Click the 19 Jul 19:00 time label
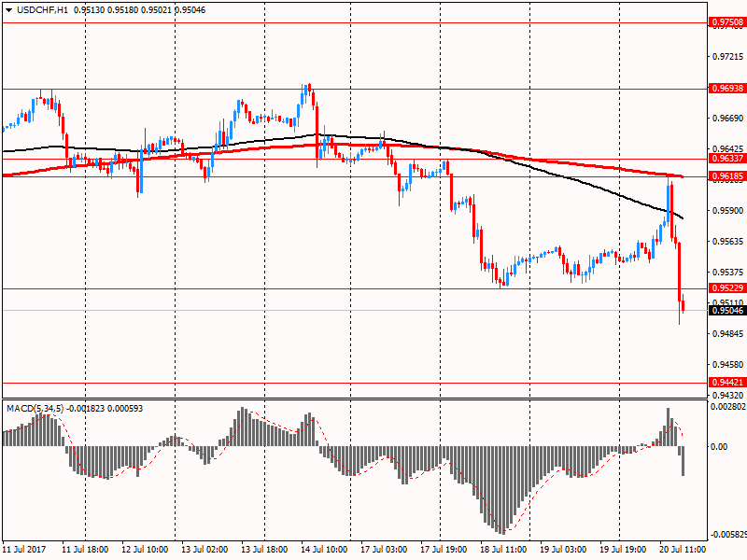Viewport: 747px width, 560px height. click(623, 550)
